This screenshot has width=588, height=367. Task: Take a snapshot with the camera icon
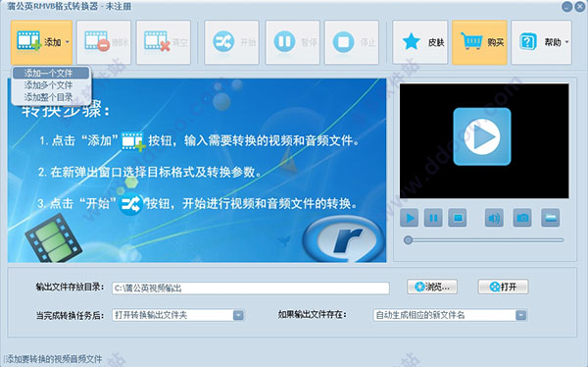(x=522, y=218)
